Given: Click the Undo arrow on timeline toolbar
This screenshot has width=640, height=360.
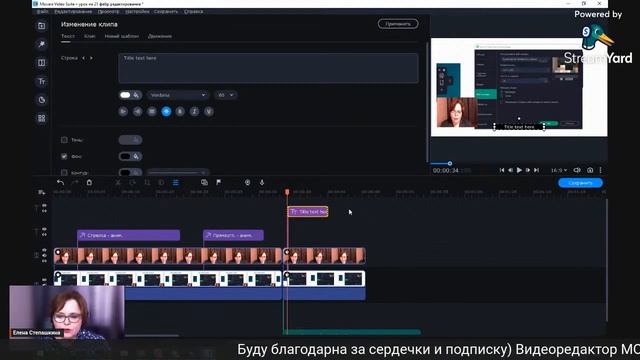Looking at the screenshot, I should [x=60, y=182].
